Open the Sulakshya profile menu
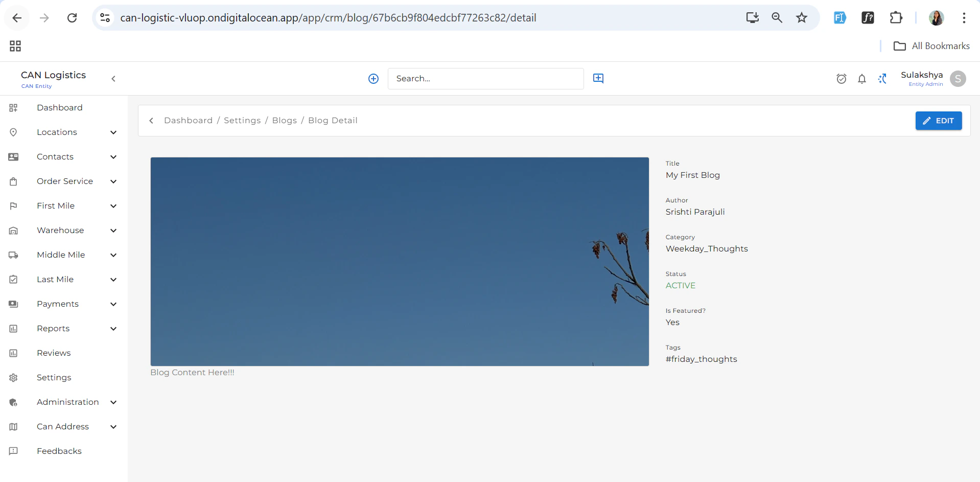This screenshot has height=482, width=980. coord(922,78)
